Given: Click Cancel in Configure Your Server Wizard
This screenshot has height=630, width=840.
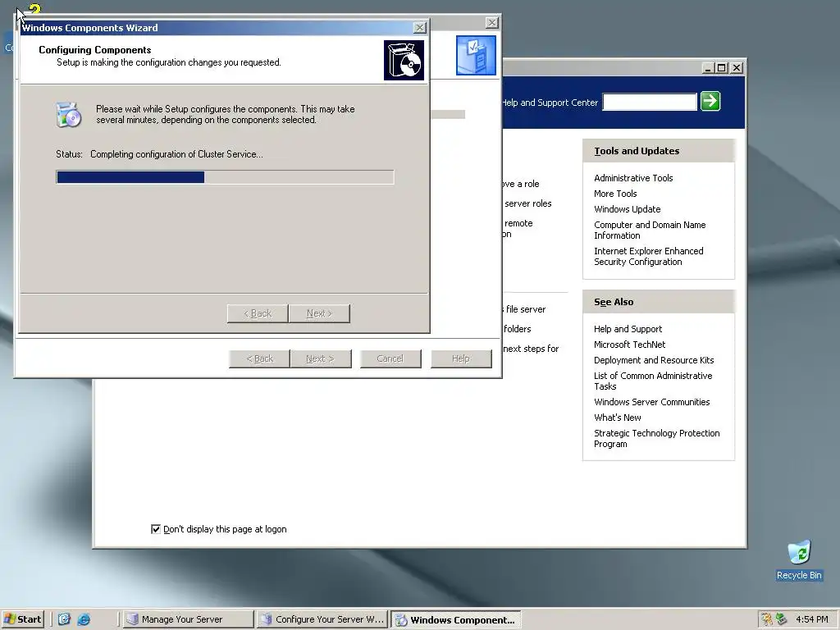Looking at the screenshot, I should 390,358.
